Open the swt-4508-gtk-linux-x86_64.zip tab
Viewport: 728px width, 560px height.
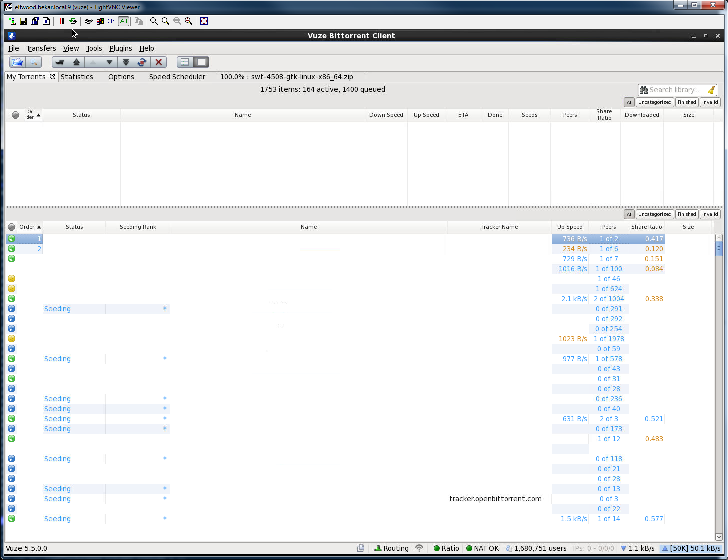coord(292,77)
